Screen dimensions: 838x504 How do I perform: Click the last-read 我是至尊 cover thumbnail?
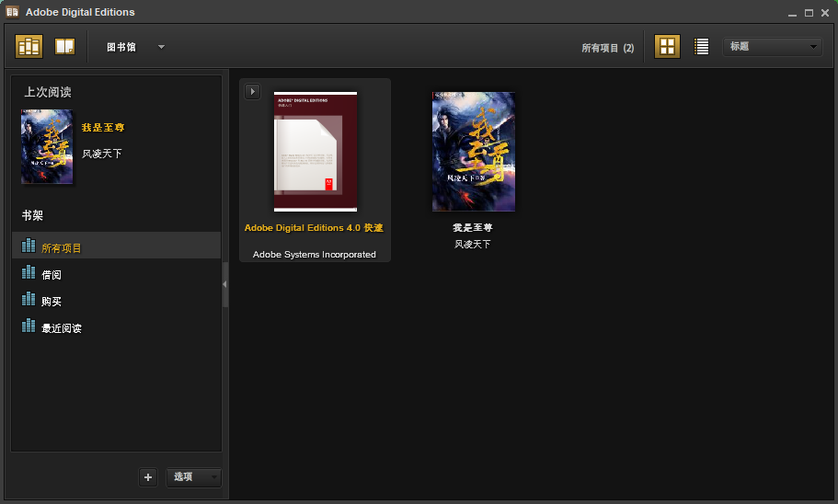point(47,146)
